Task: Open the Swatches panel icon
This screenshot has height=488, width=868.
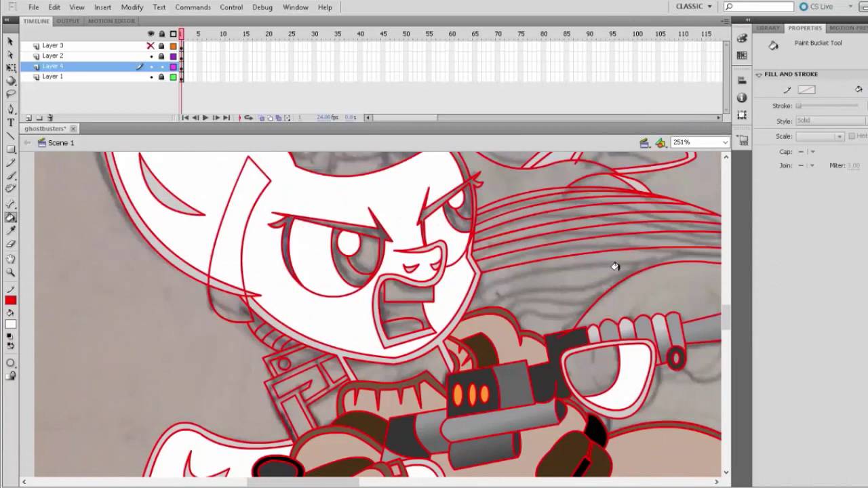Action: 742,56
